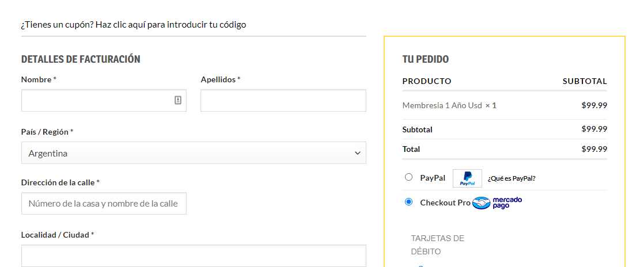Image resolution: width=644 pixels, height=267 pixels.
Task: Click the PayPal logo image
Action: tap(467, 178)
